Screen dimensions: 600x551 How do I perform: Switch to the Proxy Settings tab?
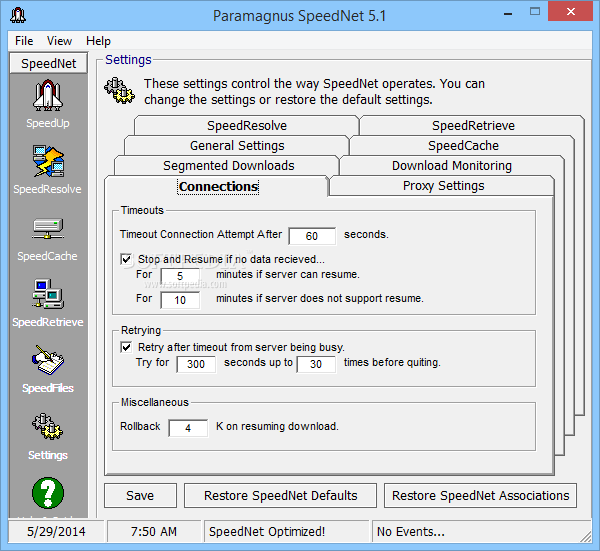point(443,186)
